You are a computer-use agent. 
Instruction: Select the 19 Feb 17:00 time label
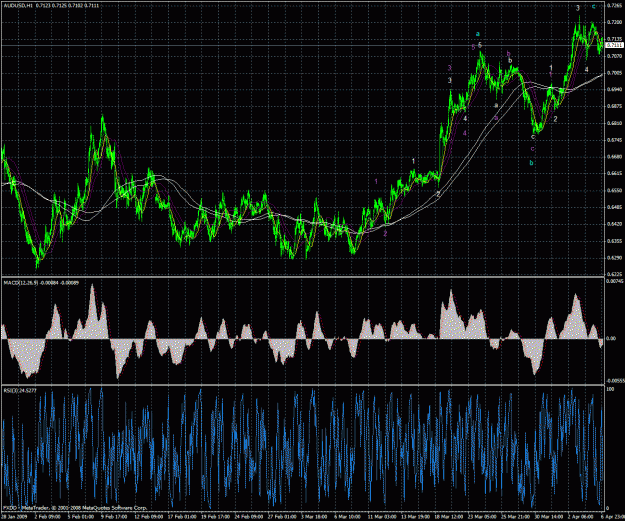pyautogui.click(x=214, y=517)
